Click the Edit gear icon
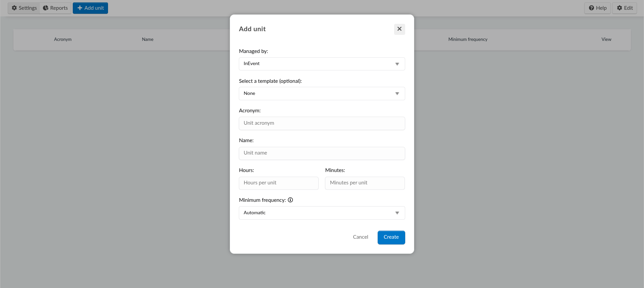The image size is (644, 288). pos(620,8)
